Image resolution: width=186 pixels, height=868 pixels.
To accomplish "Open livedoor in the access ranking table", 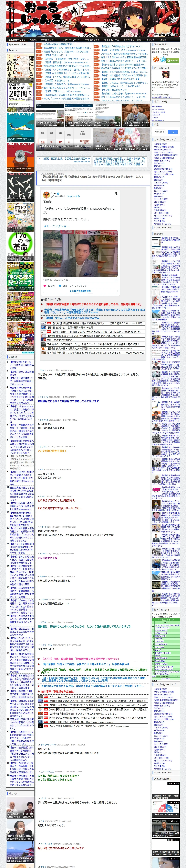I will pos(158,639).
